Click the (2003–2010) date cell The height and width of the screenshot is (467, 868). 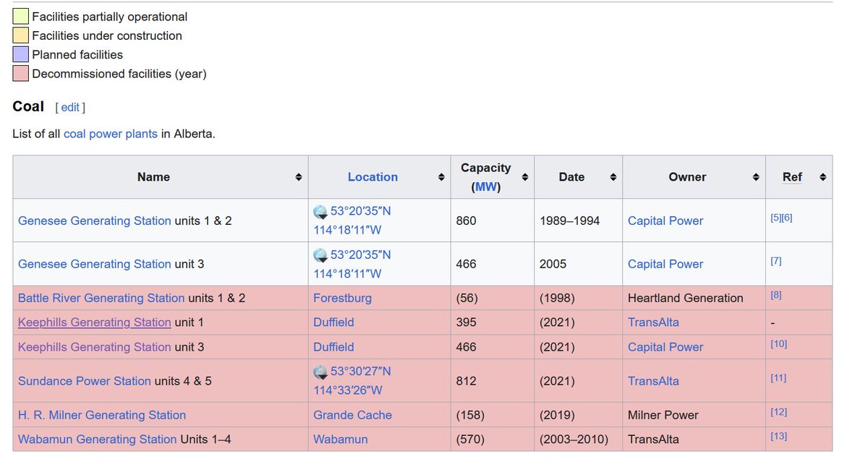pos(579,440)
